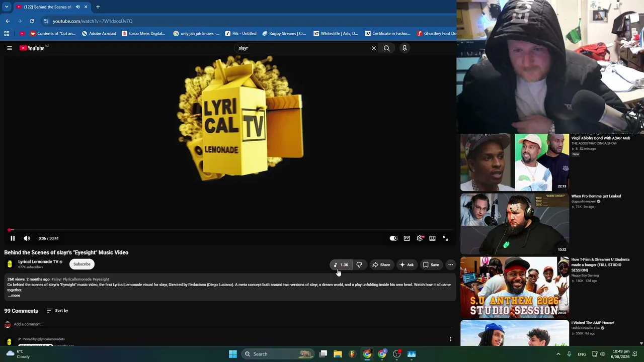
Task: Open the S.U Anthem 2026 Studio Session thumbnail
Action: pyautogui.click(x=515, y=287)
